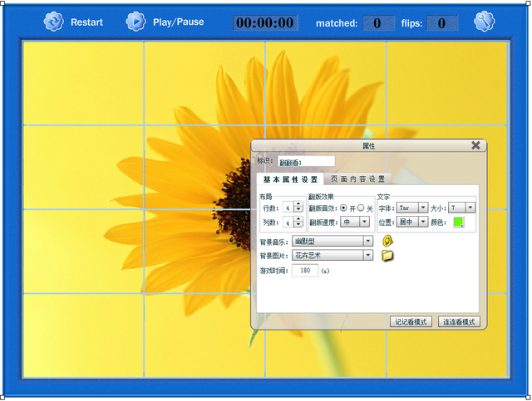This screenshot has width=532, height=401.
Task: Click the Restart icon
Action: (53, 22)
